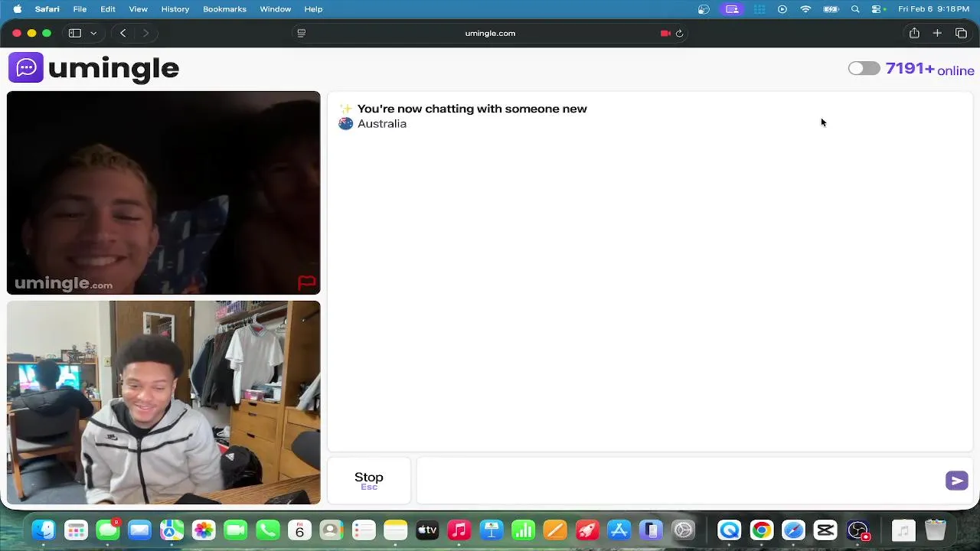Viewport: 980px width, 551px height.
Task: Click the date and time Fri Feb 6
Action: click(934, 9)
